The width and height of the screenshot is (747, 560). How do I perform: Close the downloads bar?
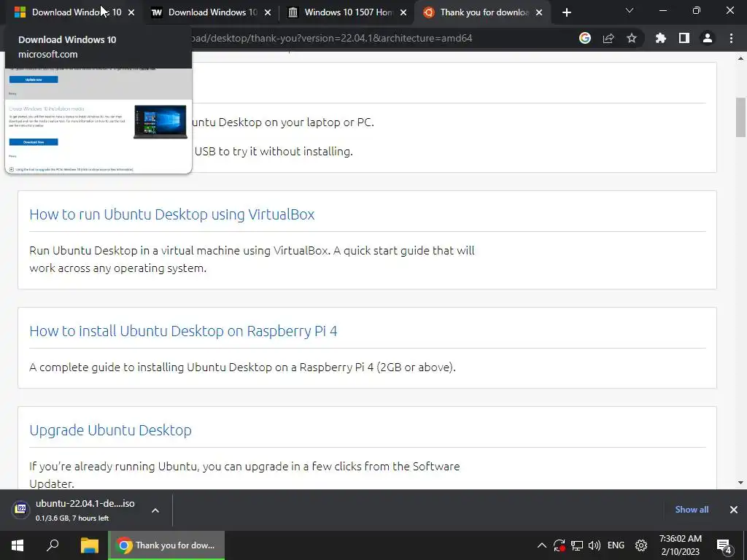pos(734,510)
